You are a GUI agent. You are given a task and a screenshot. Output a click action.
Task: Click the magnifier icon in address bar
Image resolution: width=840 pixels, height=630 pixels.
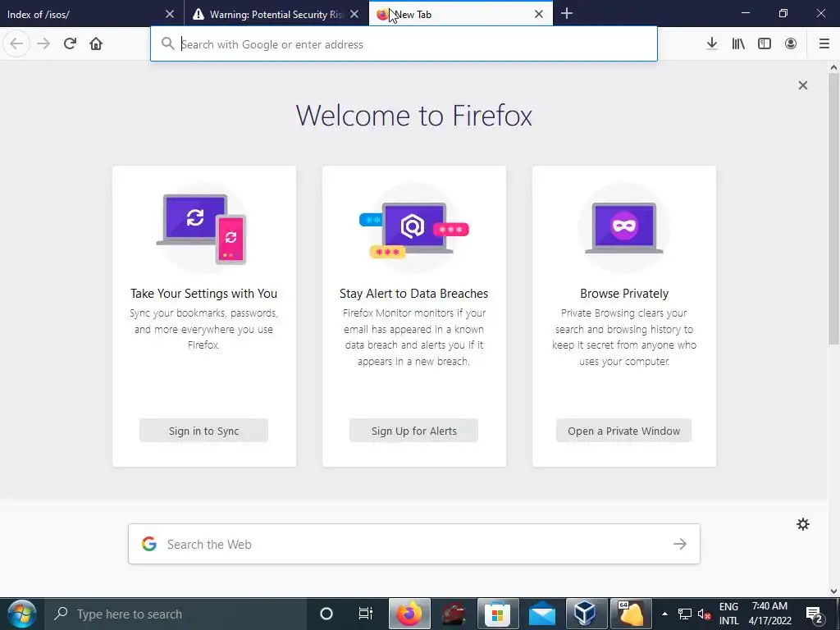tap(167, 43)
